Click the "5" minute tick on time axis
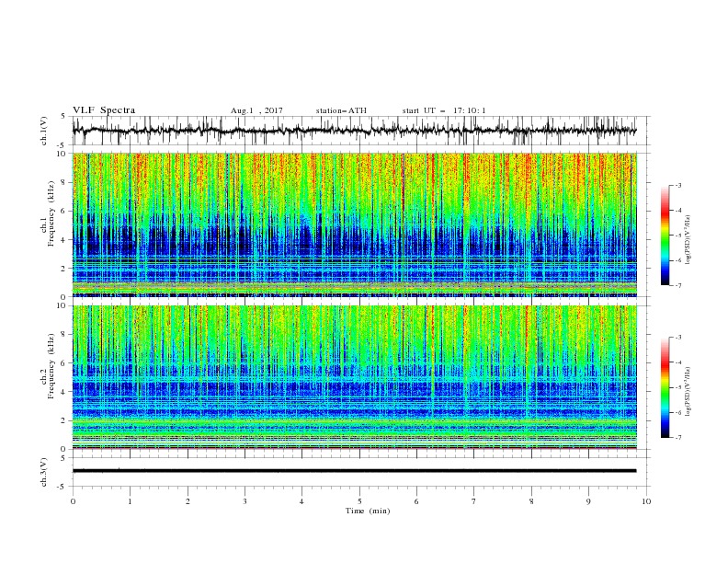Screen dimensions: 728x563 click(359, 501)
